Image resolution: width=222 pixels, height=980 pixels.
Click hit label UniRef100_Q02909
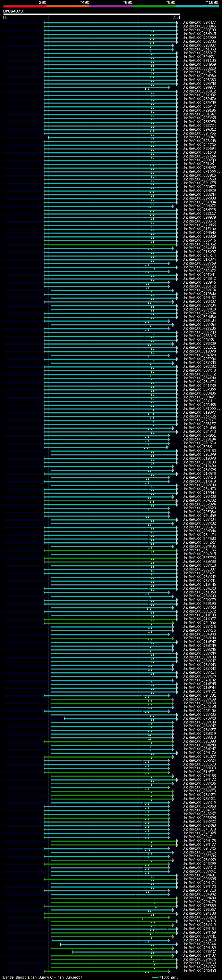coord(199,38)
